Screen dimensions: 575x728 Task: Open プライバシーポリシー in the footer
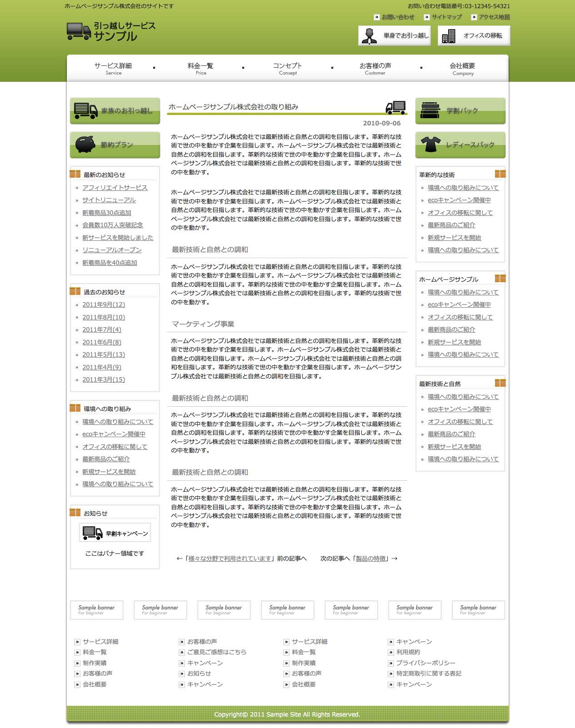[425, 663]
